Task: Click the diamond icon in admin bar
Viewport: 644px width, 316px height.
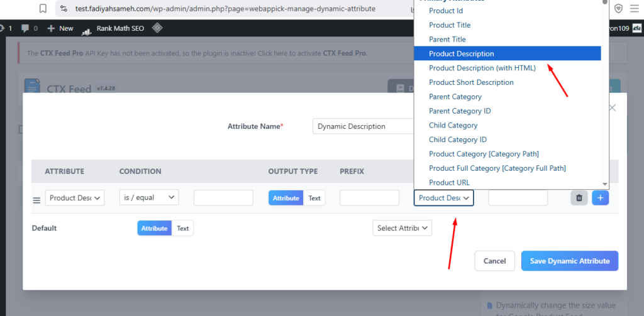Action: pyautogui.click(x=157, y=28)
